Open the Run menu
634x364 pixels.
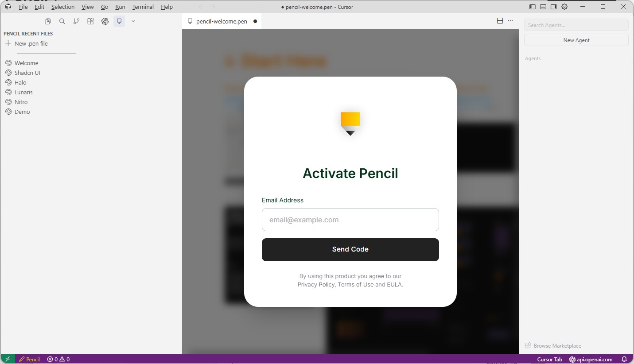(120, 7)
